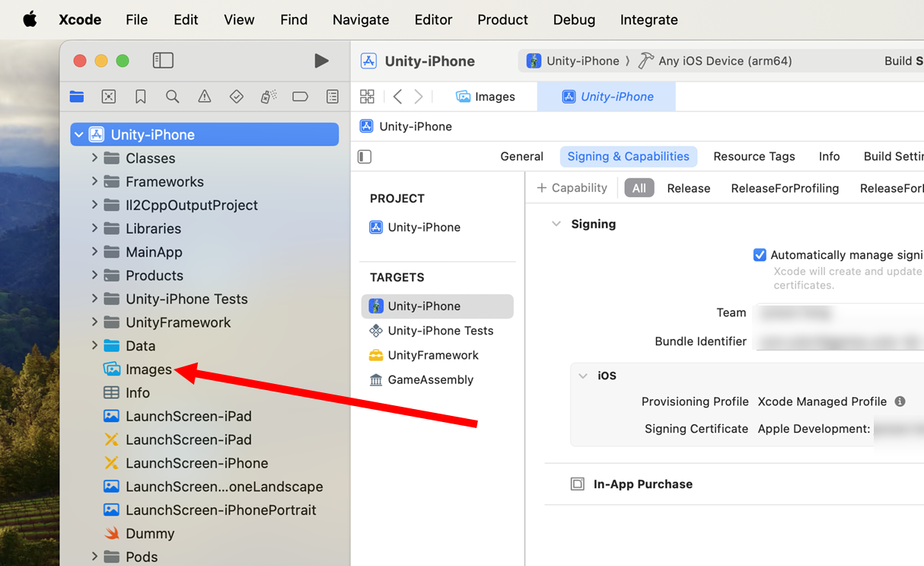Screen dimensions: 924x566
Task: Go forward with the editor right arrow
Action: tap(419, 96)
